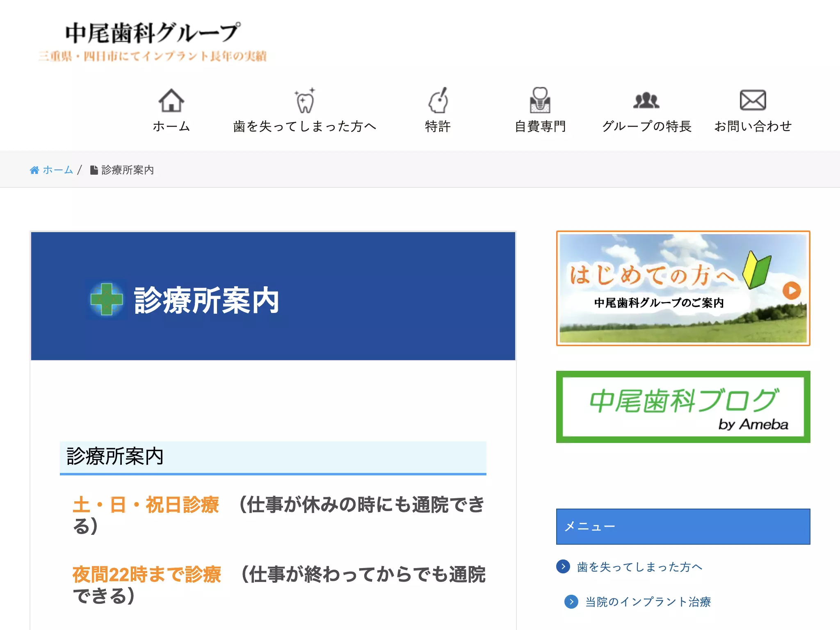Open お問い合わせ menu label
Image resolution: width=840 pixels, height=630 pixels.
tap(753, 126)
